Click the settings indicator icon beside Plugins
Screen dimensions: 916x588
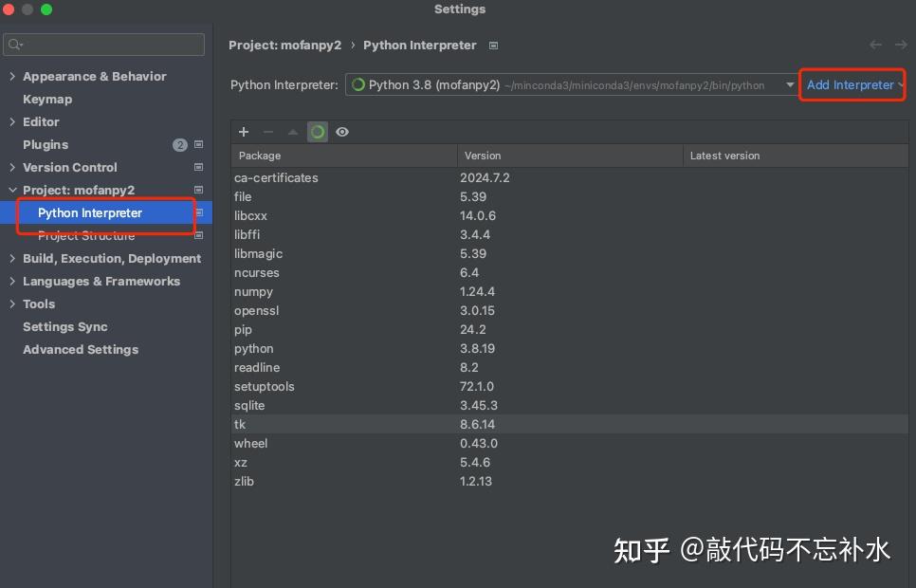click(198, 144)
